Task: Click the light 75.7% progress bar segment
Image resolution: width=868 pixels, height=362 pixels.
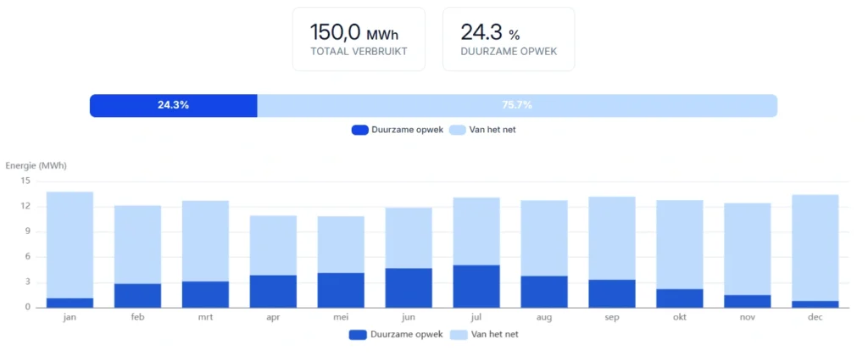Action: (516, 105)
